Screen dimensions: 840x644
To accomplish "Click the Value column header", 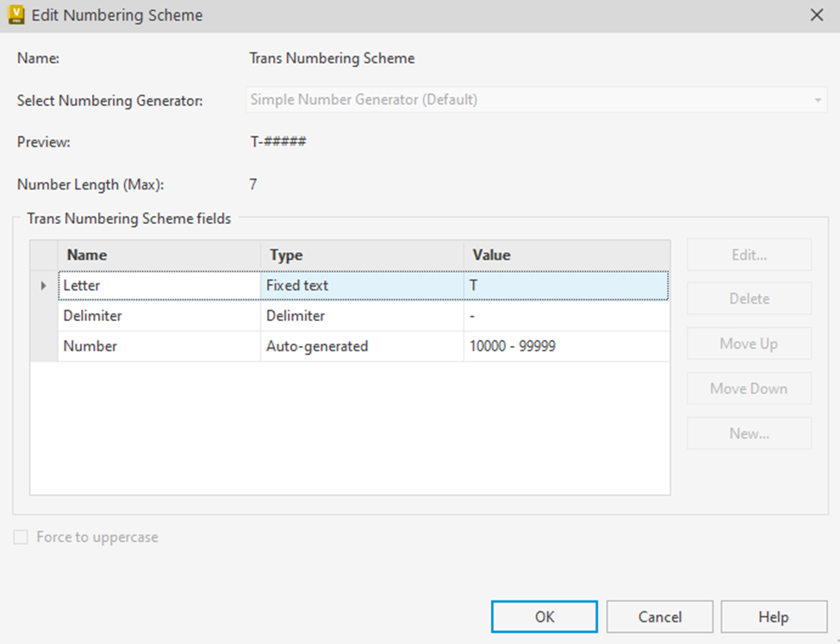I will coord(566,255).
